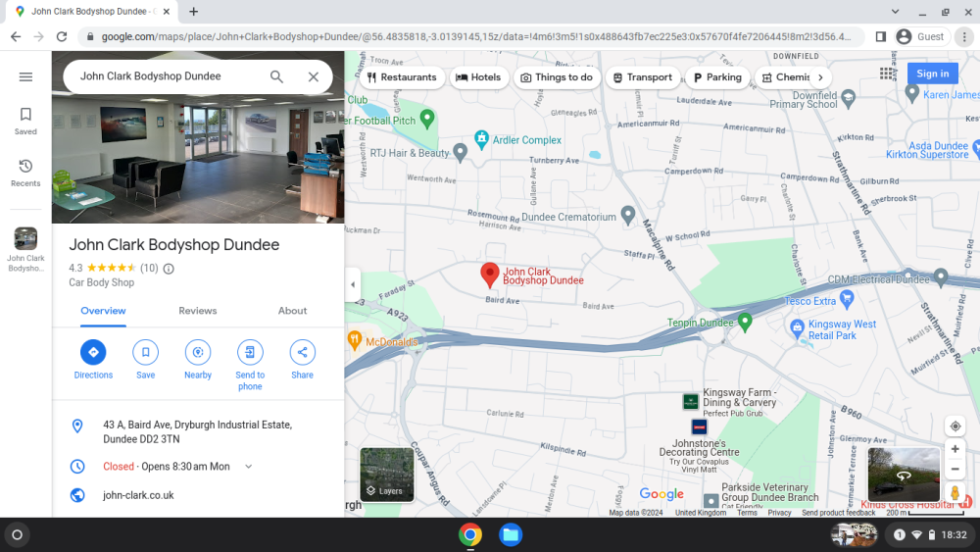
Task: Get Directions to the bodyshop
Action: click(93, 360)
